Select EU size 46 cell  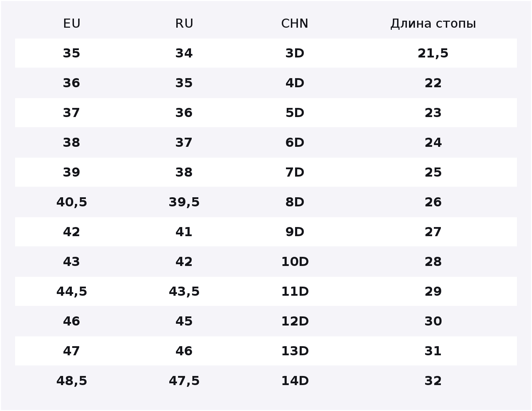(71, 321)
